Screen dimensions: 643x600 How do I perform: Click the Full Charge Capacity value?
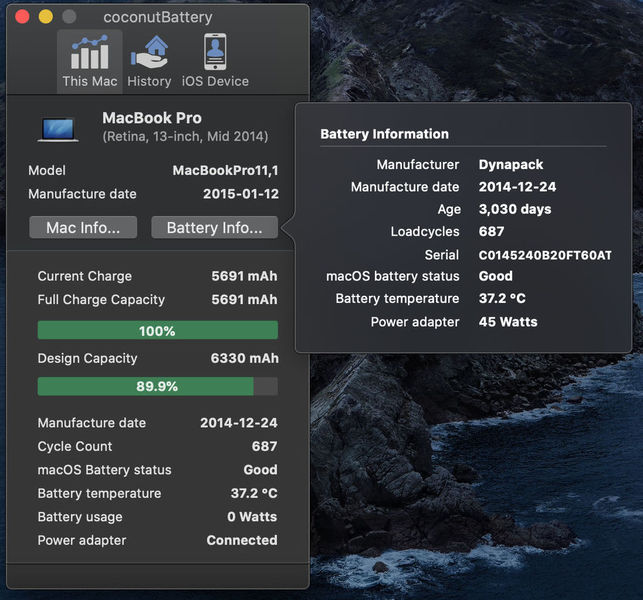tap(244, 299)
